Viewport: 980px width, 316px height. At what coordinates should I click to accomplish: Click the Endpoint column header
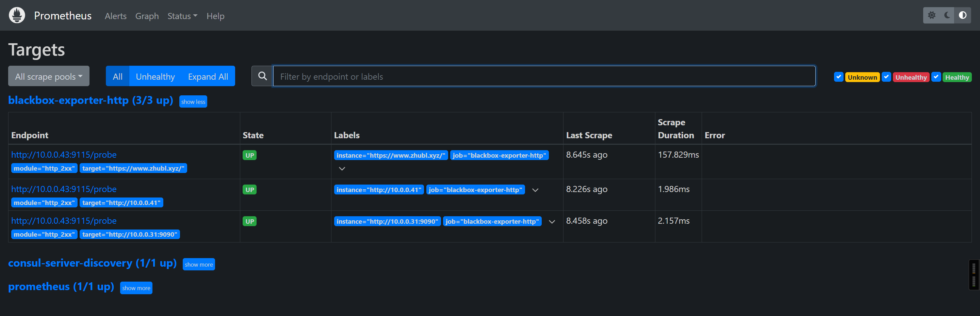(30, 135)
